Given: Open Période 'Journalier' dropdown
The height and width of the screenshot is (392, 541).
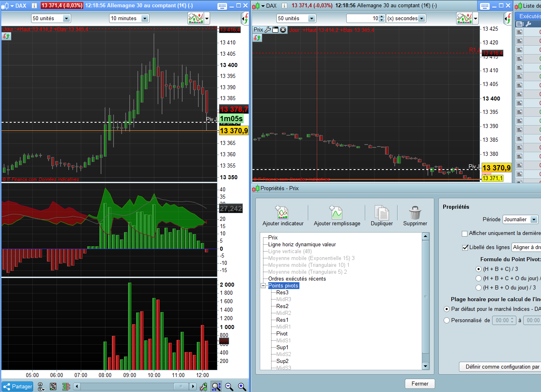Looking at the screenshot, I should 520,220.
